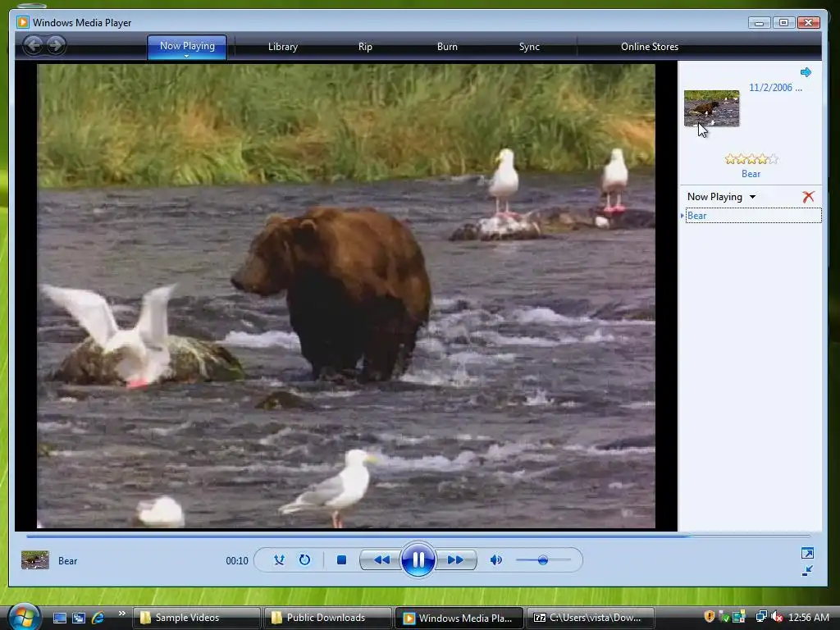Open the Rip tab

[365, 47]
